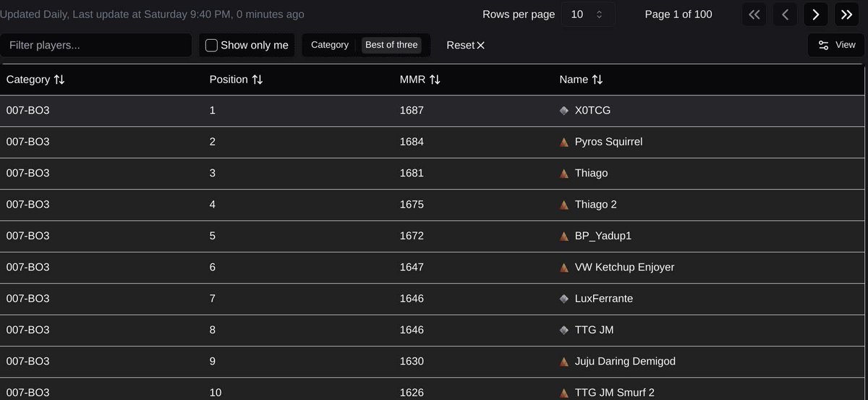Go to next page chevron button

816,14
